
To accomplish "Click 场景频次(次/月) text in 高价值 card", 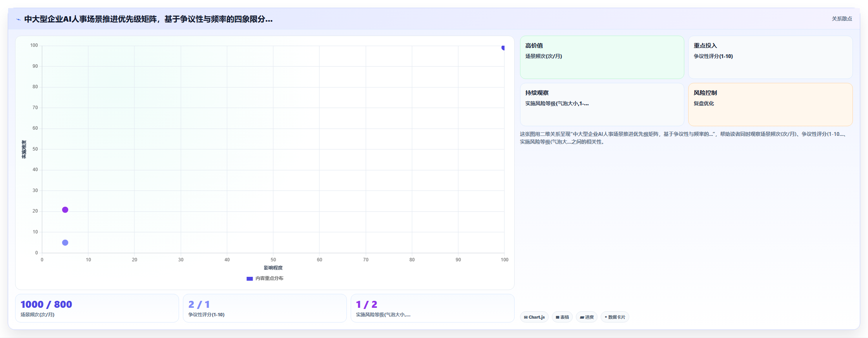I will [544, 56].
